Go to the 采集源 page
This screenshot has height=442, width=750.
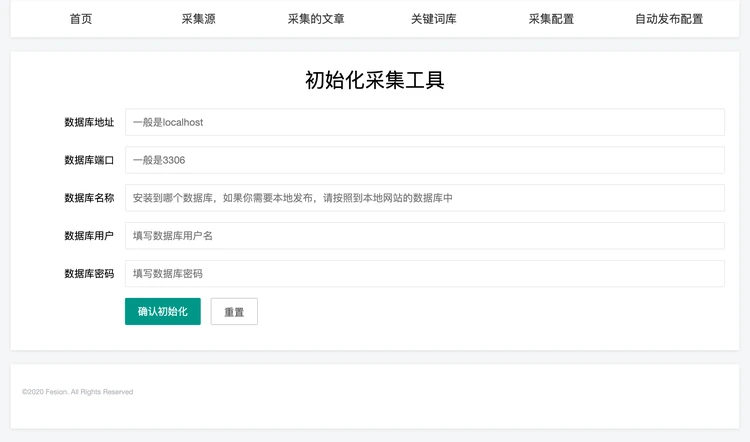[x=198, y=19]
